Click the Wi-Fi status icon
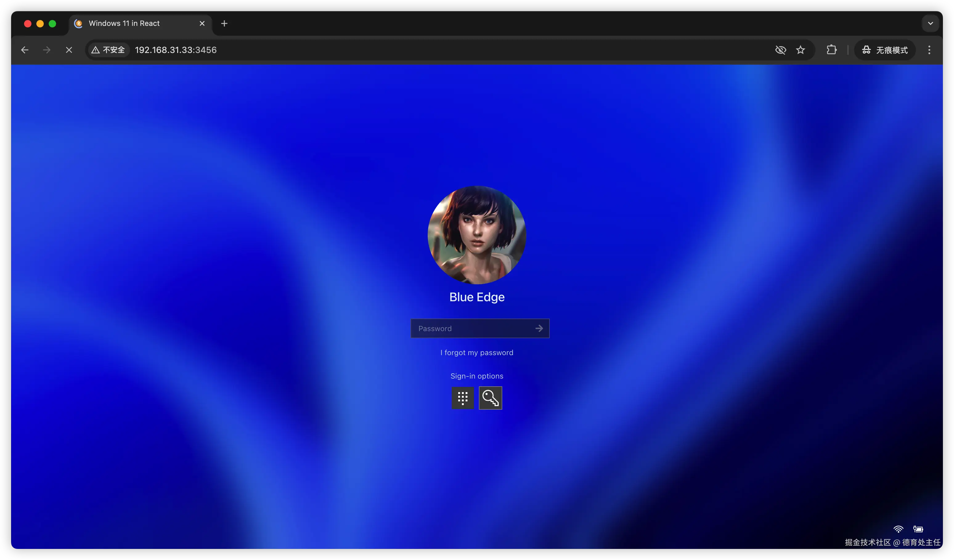Image resolution: width=954 pixels, height=560 pixels. pos(898,529)
